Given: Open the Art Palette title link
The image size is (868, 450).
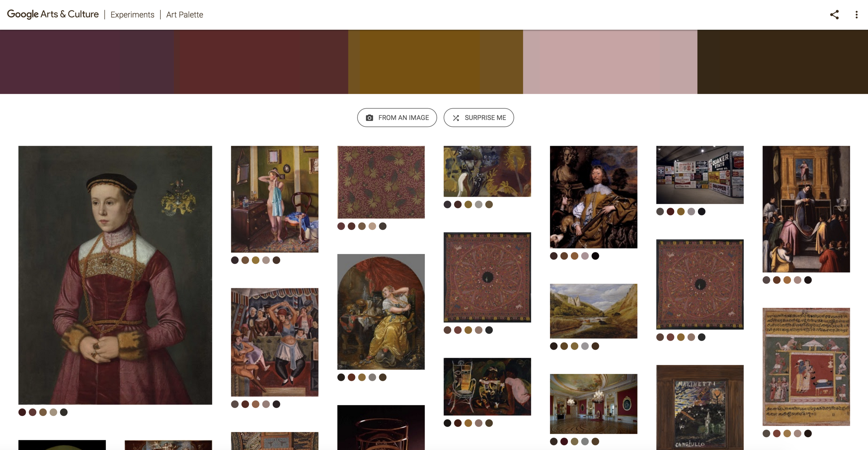Looking at the screenshot, I should [x=185, y=15].
